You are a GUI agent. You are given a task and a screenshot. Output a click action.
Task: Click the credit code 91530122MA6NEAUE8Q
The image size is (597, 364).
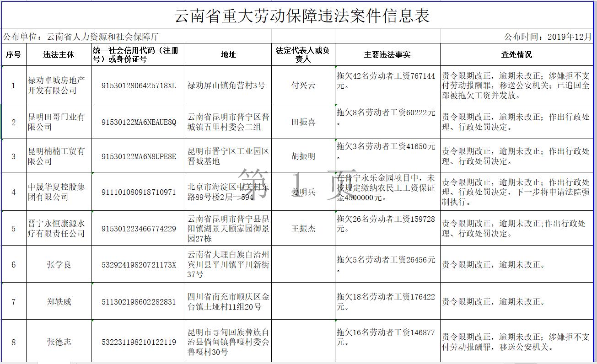(138, 122)
